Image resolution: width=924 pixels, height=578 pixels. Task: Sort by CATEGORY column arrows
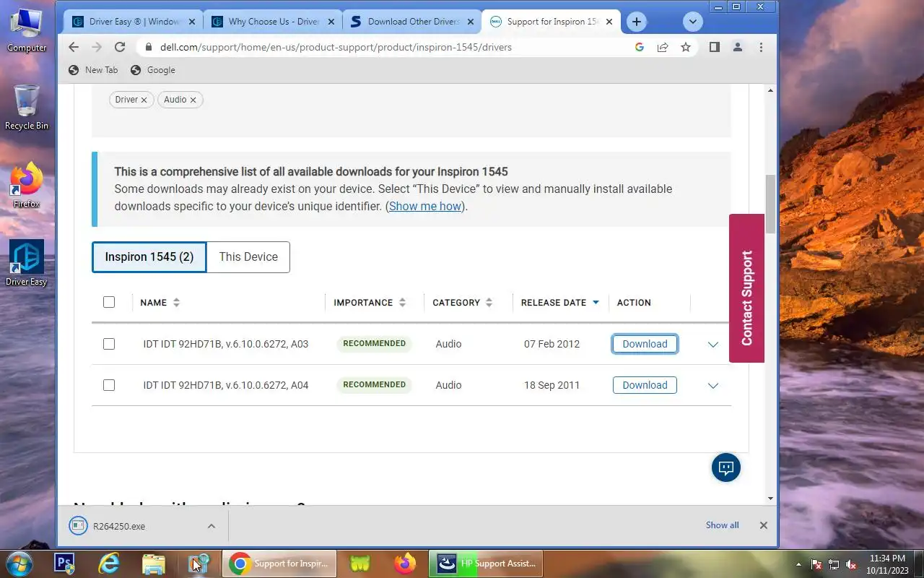coord(489,303)
